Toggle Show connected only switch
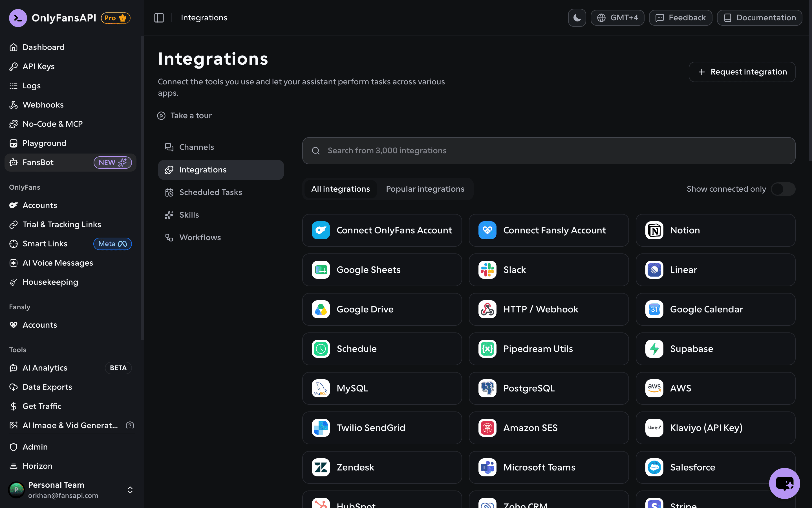Viewport: 812px width, 508px height. coord(783,189)
